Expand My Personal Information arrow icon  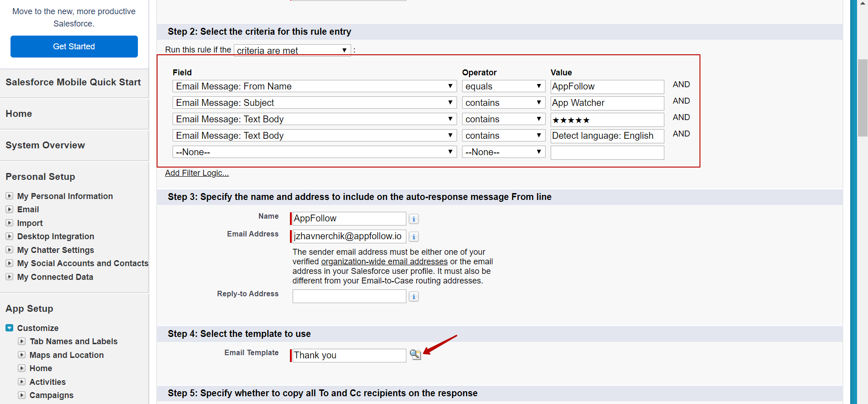pyautogui.click(x=9, y=196)
